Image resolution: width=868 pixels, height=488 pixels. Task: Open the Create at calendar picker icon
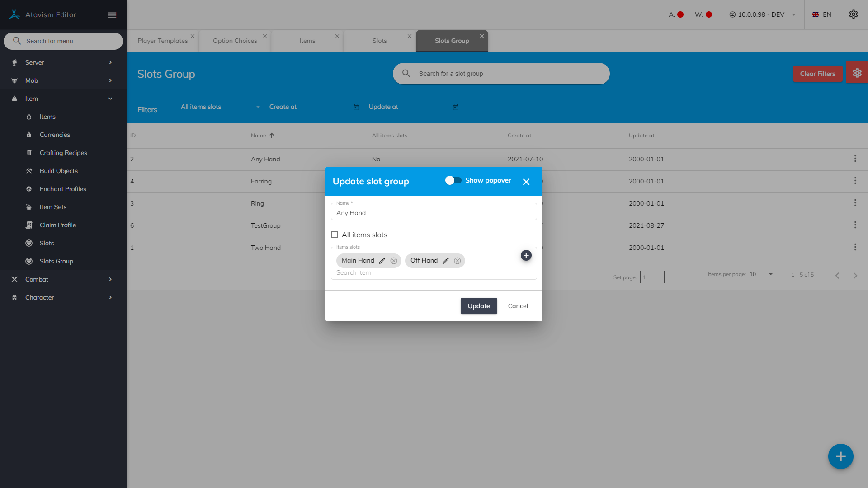pyautogui.click(x=356, y=107)
